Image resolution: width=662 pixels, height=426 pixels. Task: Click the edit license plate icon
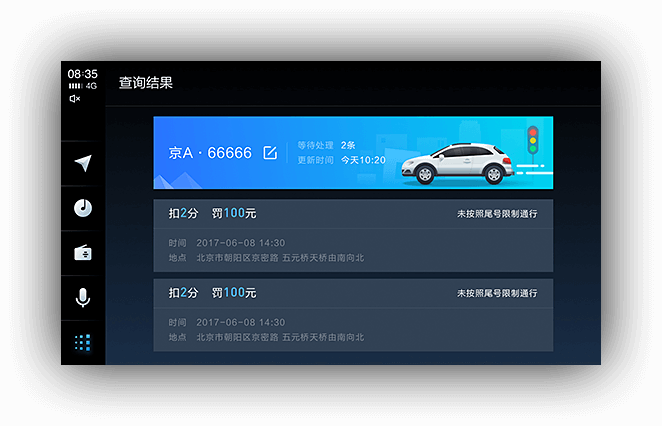pos(270,153)
